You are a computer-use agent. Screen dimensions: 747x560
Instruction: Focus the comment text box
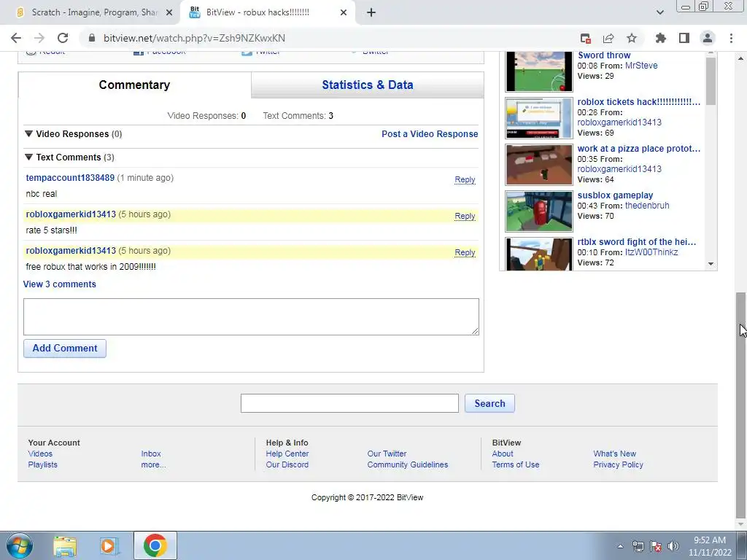click(x=251, y=316)
